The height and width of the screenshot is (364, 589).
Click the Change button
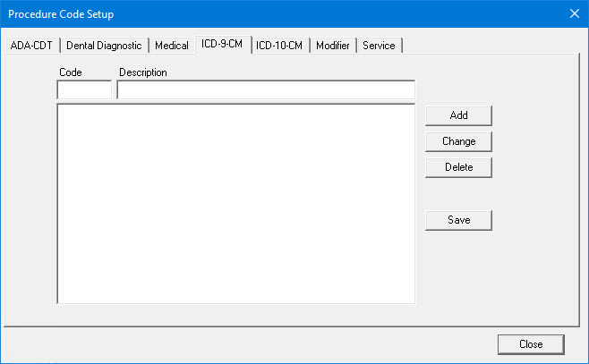[458, 141]
